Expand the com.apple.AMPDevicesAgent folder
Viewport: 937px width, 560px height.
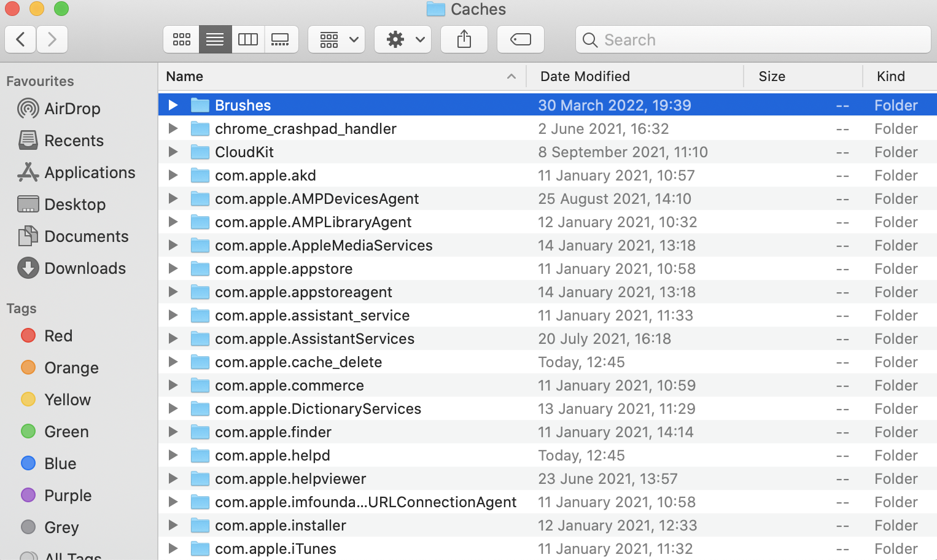[x=173, y=199]
